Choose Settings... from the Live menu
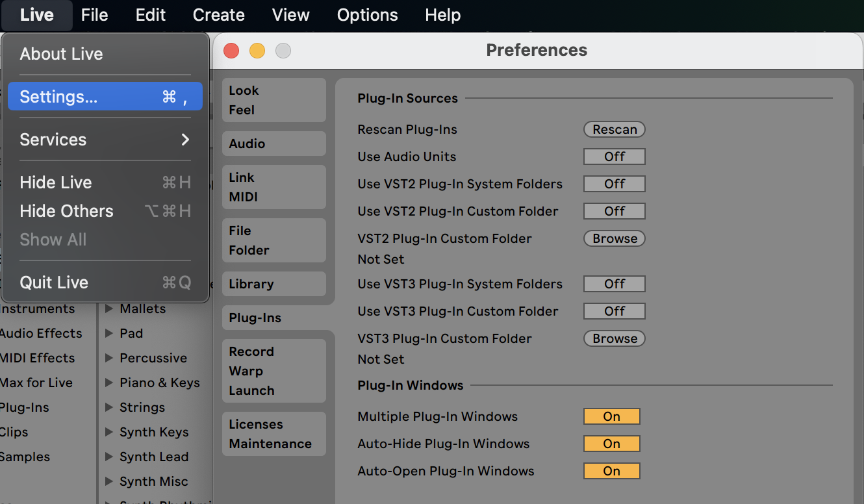This screenshot has width=864, height=504. (104, 97)
